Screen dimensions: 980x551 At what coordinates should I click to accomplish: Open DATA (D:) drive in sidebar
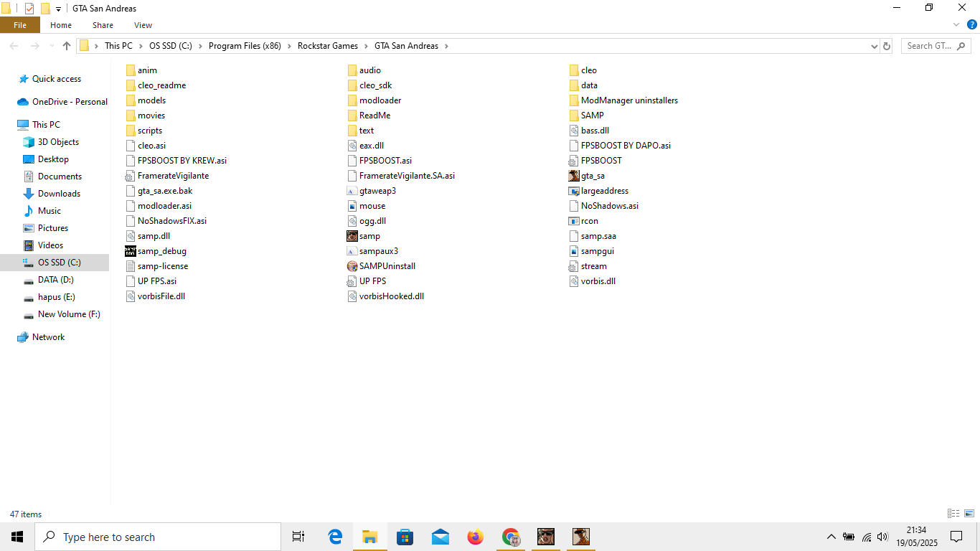tap(55, 280)
